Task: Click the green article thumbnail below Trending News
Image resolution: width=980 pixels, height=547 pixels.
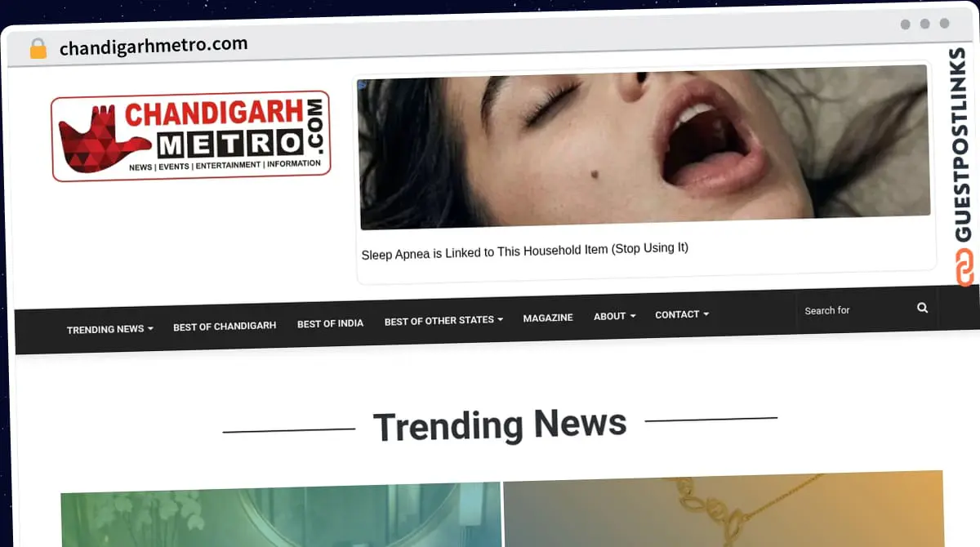Action: [280, 514]
